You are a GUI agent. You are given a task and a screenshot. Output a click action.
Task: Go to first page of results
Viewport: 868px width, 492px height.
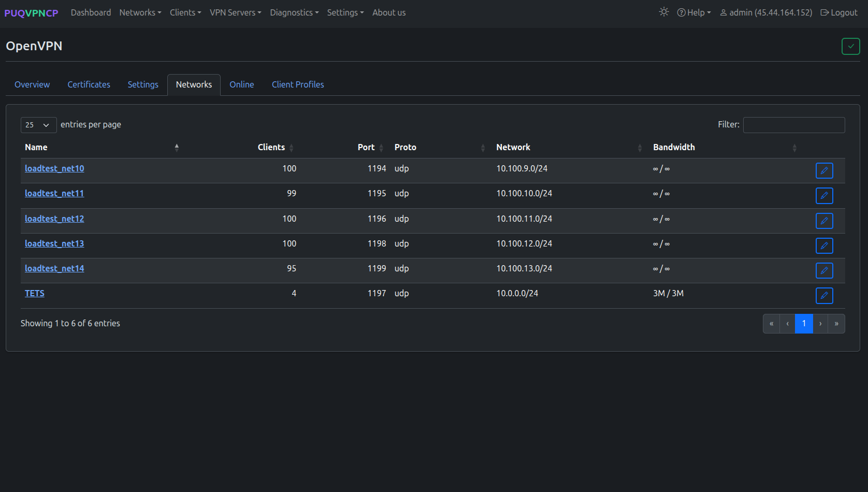click(x=771, y=324)
